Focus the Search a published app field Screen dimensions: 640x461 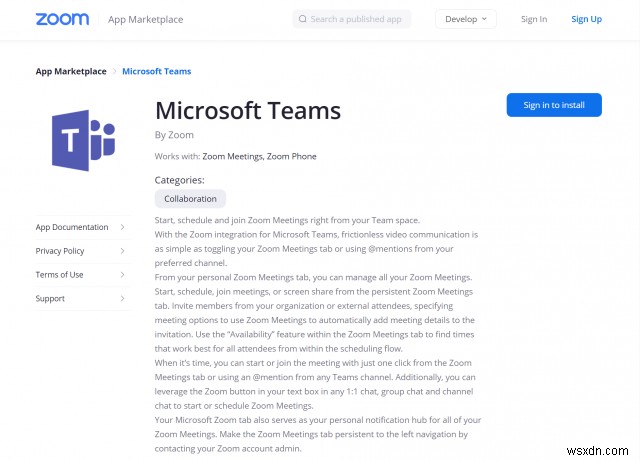[351, 19]
